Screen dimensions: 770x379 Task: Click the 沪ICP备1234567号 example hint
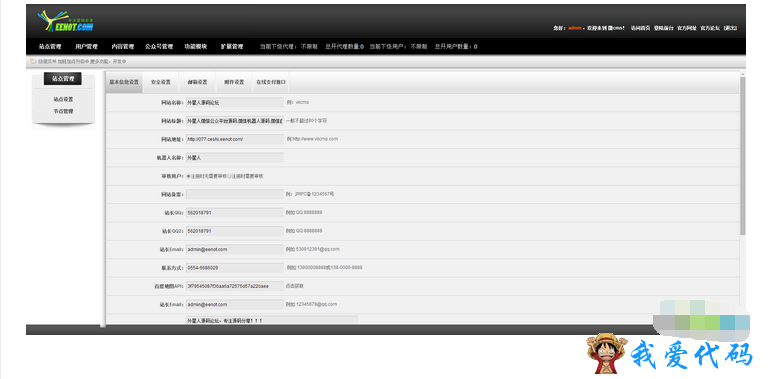(310, 194)
